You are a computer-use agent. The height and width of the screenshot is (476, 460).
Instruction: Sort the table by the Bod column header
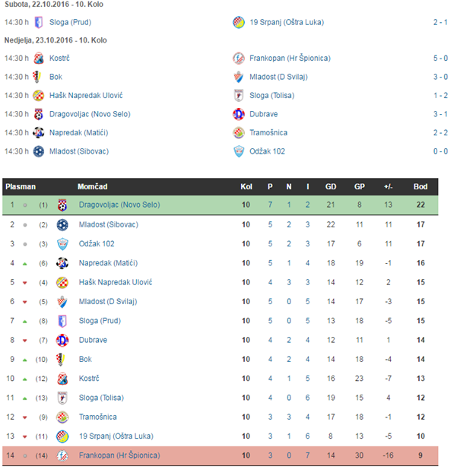click(x=420, y=186)
